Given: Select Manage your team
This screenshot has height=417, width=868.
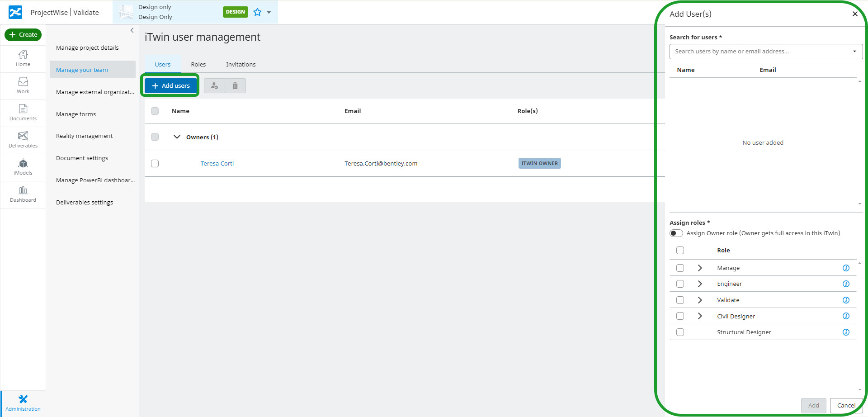Looking at the screenshot, I should click(x=93, y=70).
